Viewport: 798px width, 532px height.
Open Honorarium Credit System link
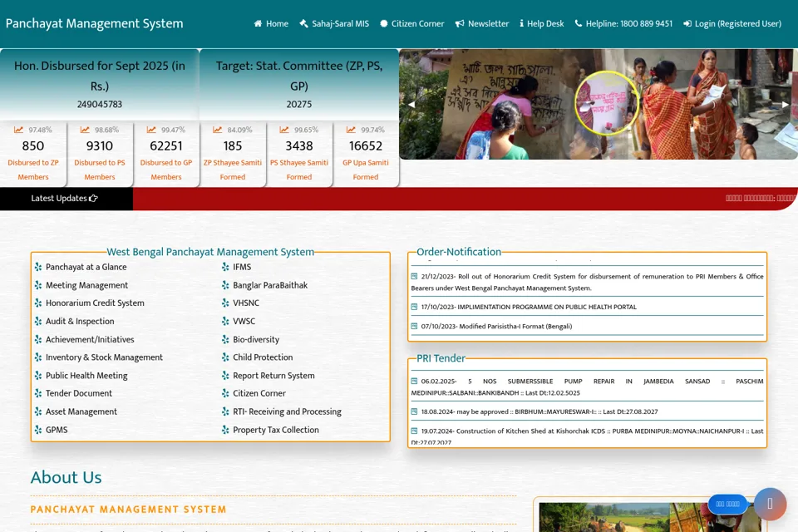tap(95, 303)
